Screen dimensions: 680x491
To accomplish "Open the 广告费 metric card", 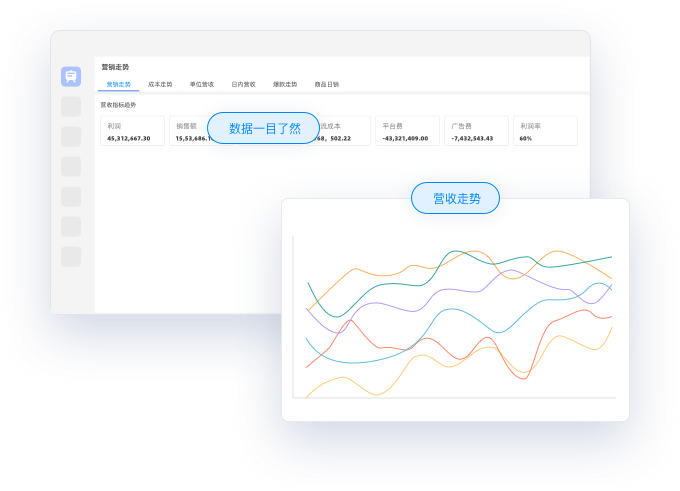I will click(x=476, y=131).
